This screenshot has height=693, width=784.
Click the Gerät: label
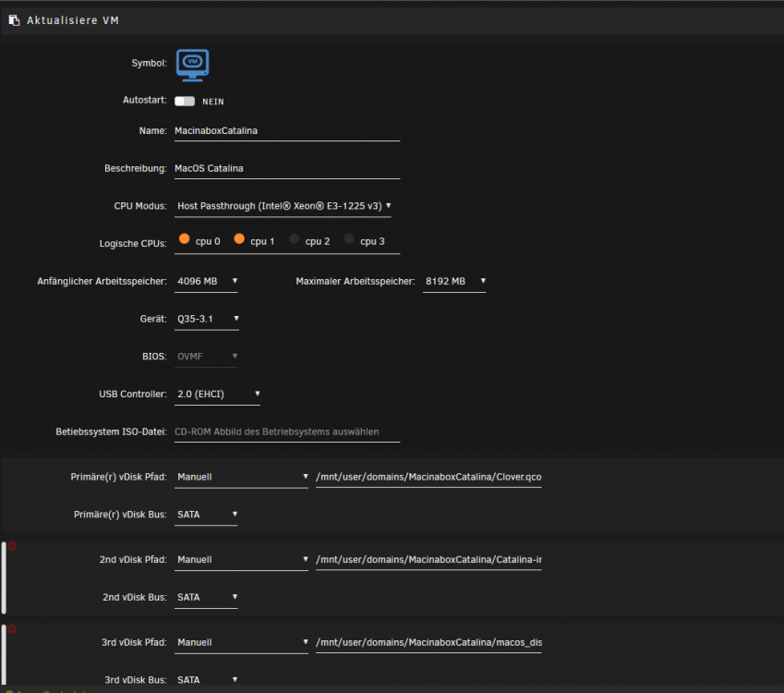tap(153, 319)
